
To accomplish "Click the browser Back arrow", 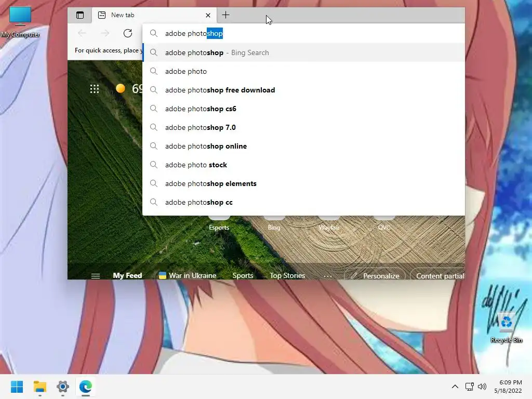I will point(82,33).
